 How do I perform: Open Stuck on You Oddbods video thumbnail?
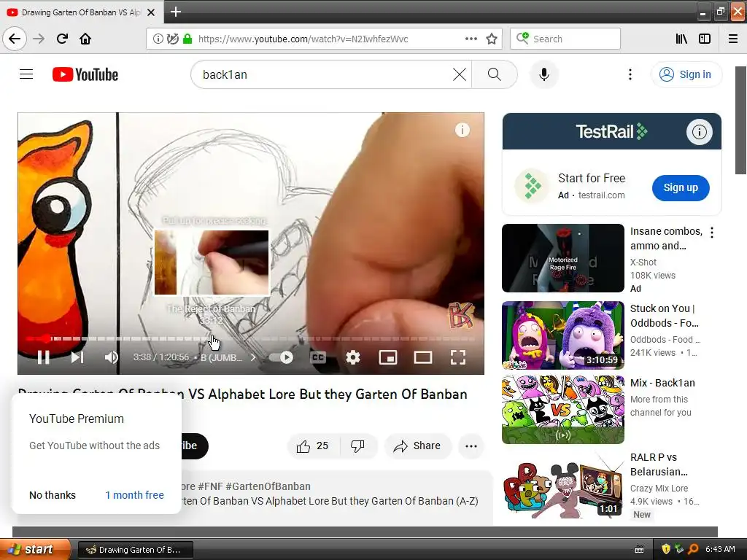[x=562, y=335]
